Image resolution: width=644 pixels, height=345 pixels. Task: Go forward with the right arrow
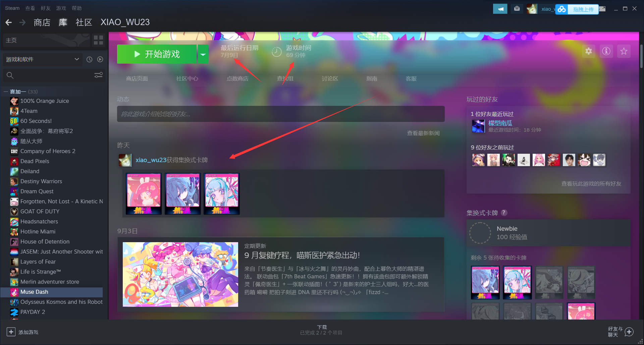[x=22, y=22]
